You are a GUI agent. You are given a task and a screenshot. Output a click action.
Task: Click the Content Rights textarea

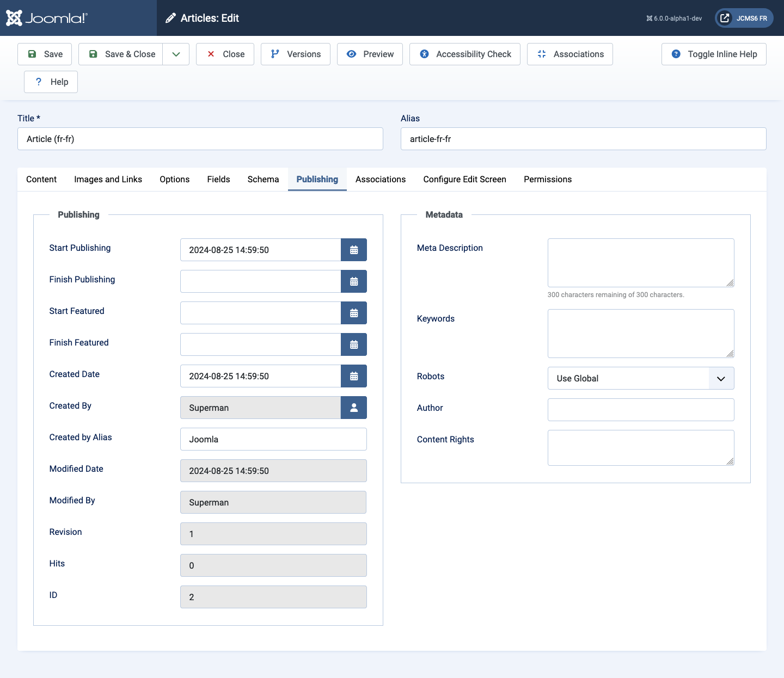click(641, 448)
